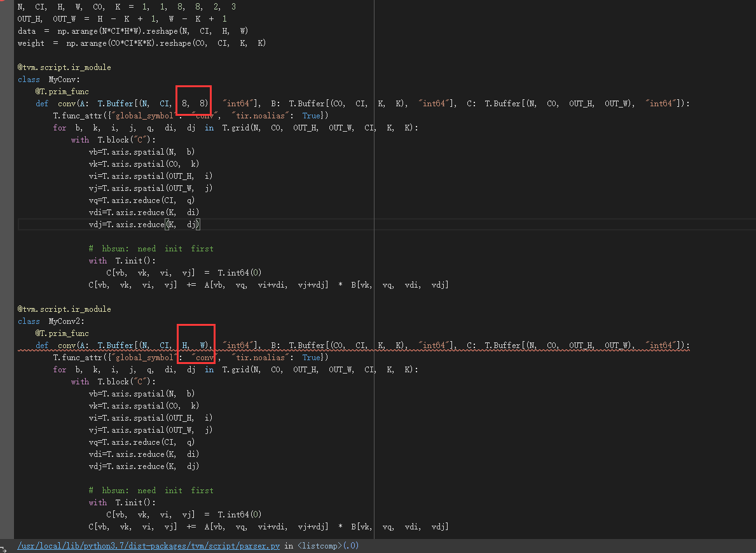Click the "for b, k, i, j, q, di, dj in T.grid" line in MyConv
Image resolution: width=756 pixels, height=553 pixels.
click(x=236, y=127)
